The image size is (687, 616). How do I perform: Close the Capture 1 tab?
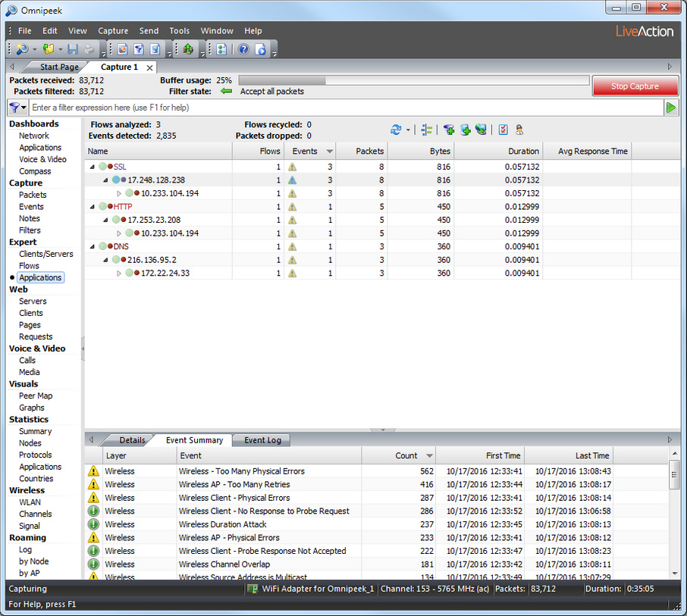click(150, 67)
